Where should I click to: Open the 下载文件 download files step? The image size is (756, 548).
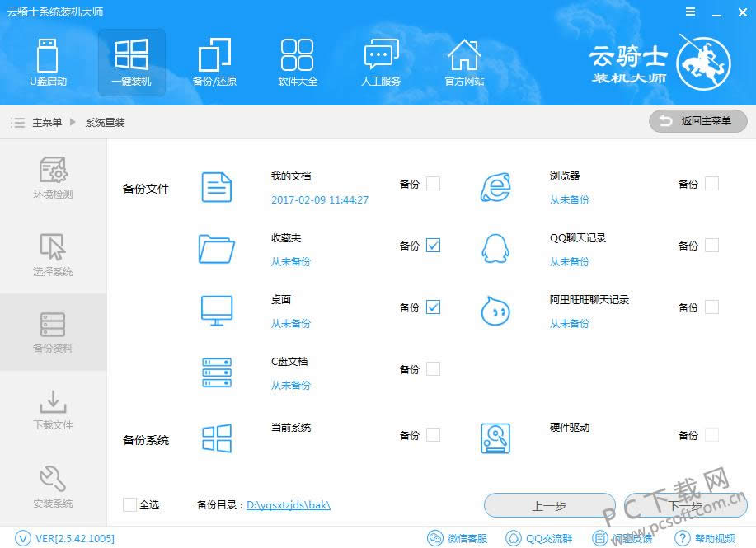[53, 410]
